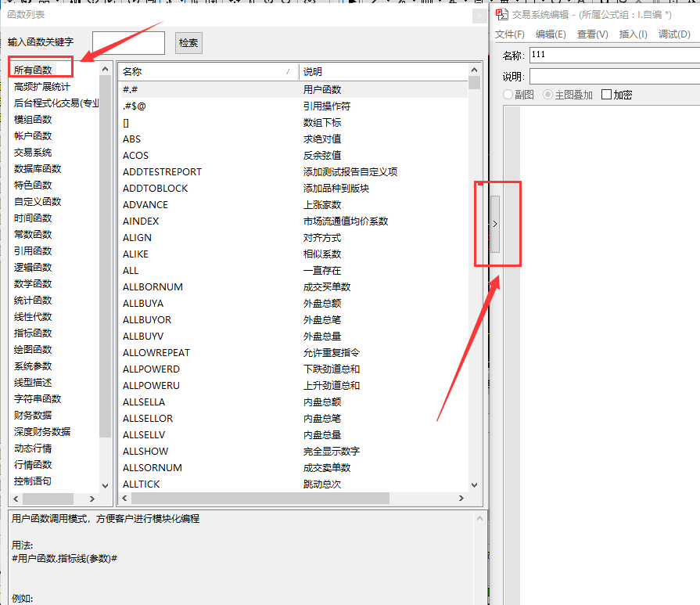The image size is (700, 605).
Task: Select 引用函数 category
Action: [33, 251]
